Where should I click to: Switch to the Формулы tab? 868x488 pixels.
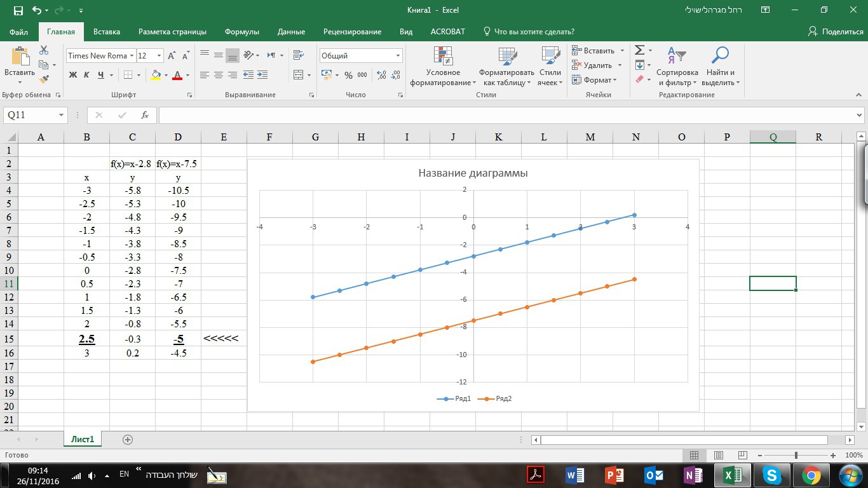[241, 32]
